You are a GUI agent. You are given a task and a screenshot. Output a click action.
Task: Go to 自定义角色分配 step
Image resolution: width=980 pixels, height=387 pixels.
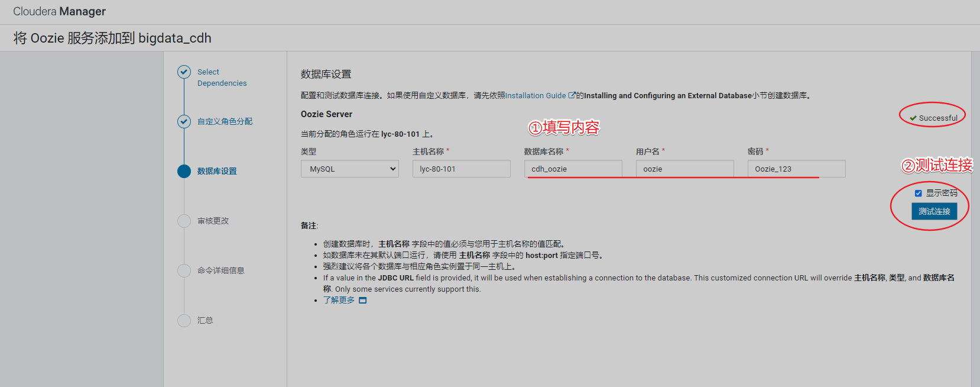[225, 121]
